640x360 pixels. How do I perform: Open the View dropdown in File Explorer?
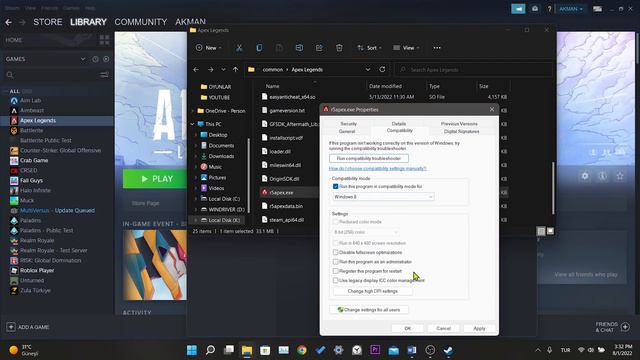(406, 48)
